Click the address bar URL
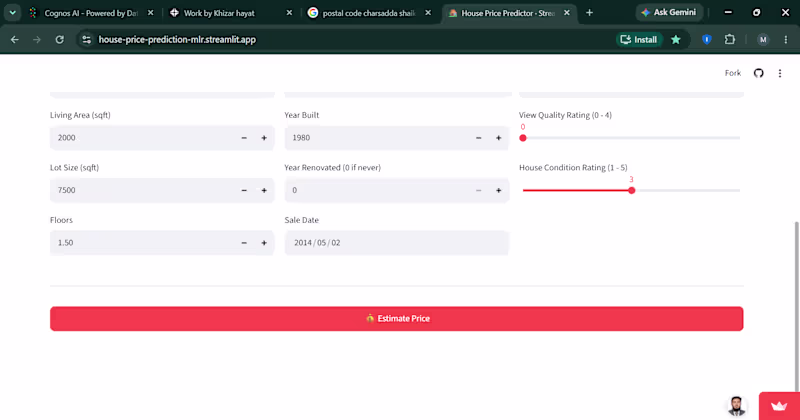The height and width of the screenshot is (420, 800). point(177,39)
